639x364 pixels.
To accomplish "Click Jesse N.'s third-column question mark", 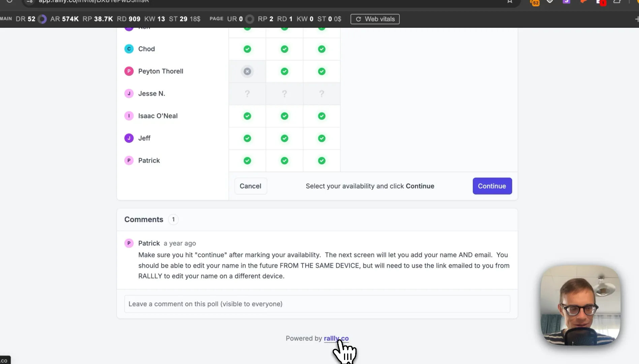I will (322, 94).
